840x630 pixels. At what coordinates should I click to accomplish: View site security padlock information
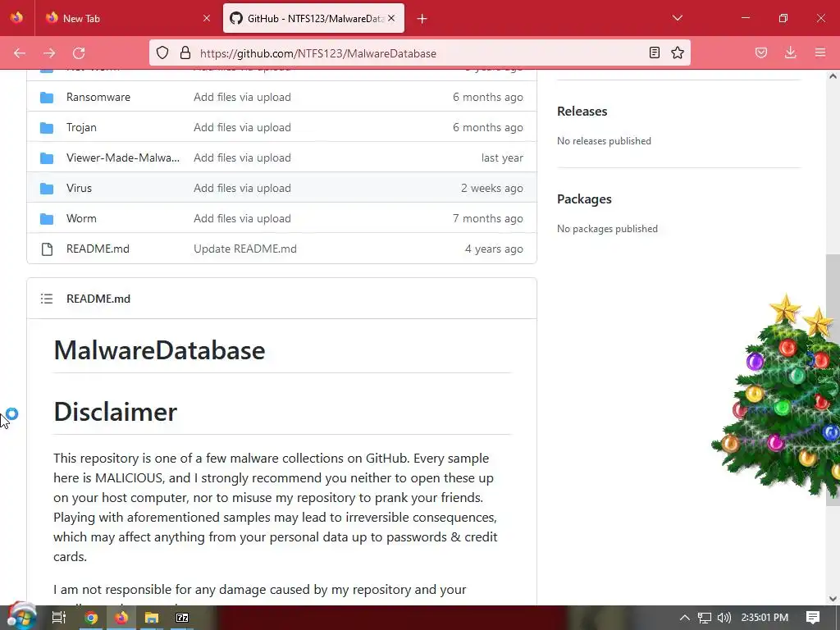click(x=185, y=52)
